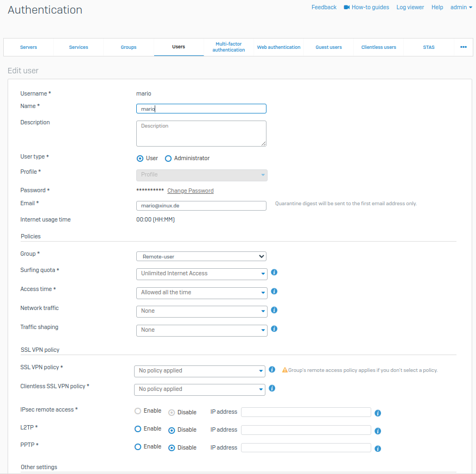This screenshot has height=474, width=476.
Task: Switch to the Groups tab
Action: (129, 47)
